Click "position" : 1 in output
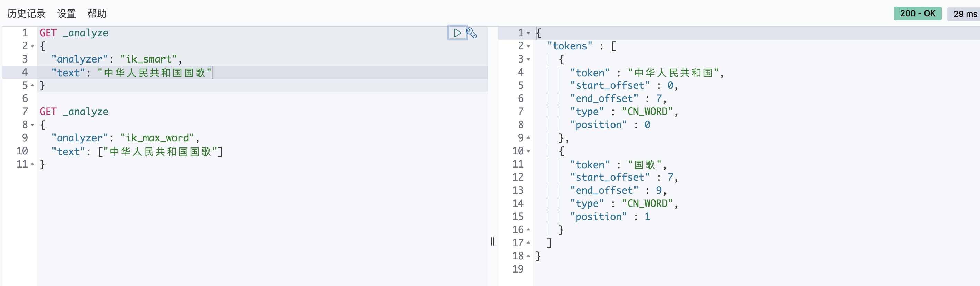This screenshot has height=286, width=980. pos(610,217)
